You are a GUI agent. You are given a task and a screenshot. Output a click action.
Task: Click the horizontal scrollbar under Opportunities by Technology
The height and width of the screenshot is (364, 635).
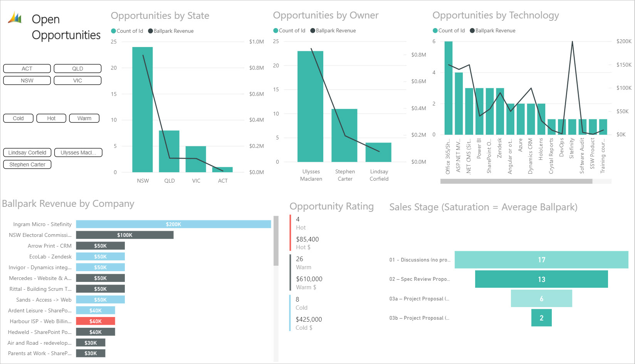516,181
